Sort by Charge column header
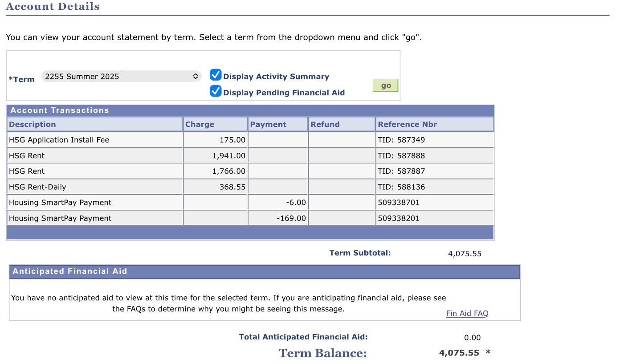This screenshot has height=364, width=644. click(x=200, y=124)
